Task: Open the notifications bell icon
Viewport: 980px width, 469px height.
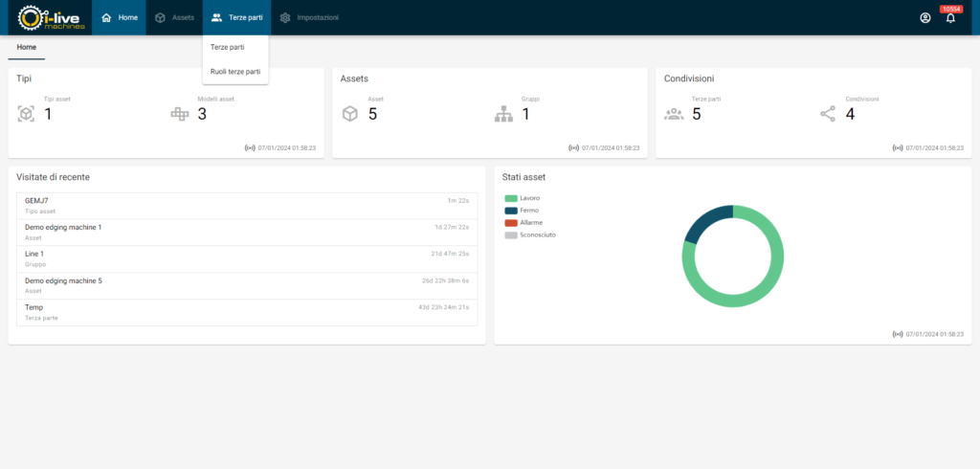Action: [950, 18]
